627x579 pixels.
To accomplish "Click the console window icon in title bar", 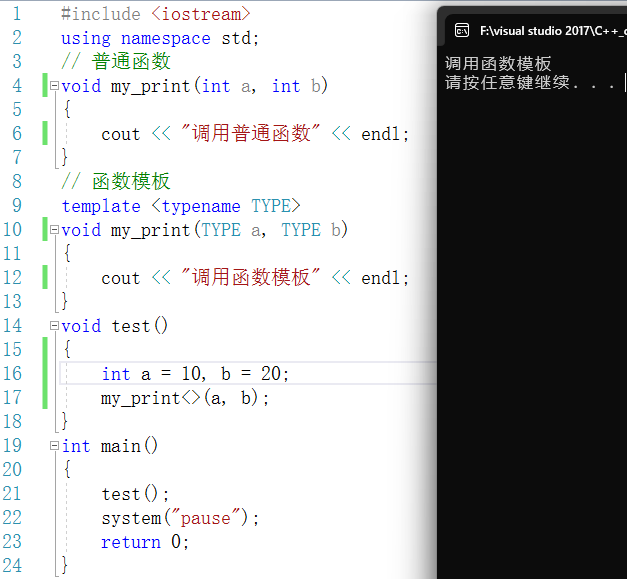I will (462, 30).
